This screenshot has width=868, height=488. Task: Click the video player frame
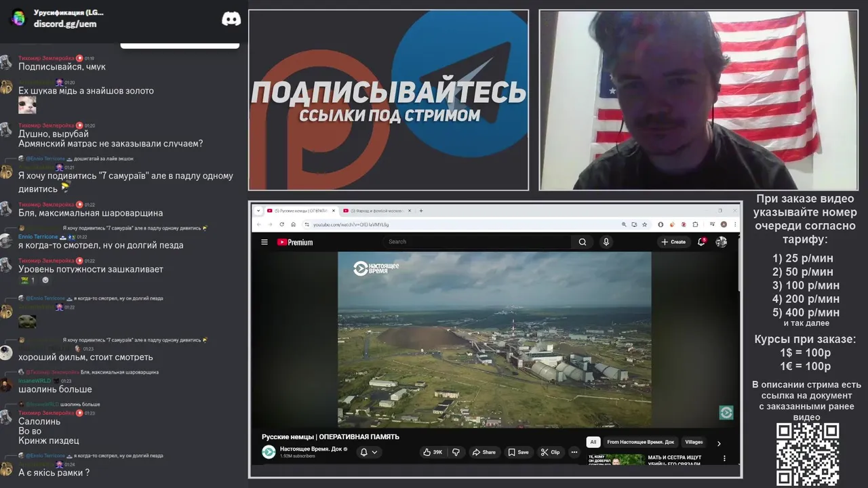[x=494, y=340]
